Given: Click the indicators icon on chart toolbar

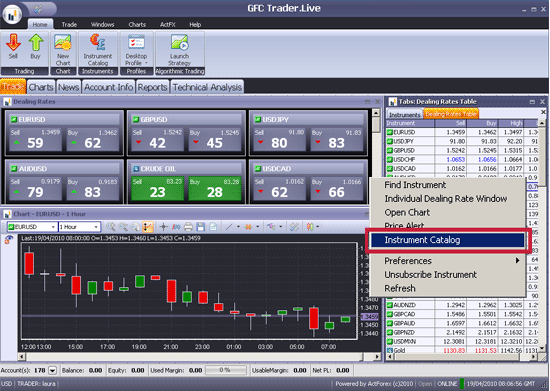Looking at the screenshot, I should (x=271, y=227).
